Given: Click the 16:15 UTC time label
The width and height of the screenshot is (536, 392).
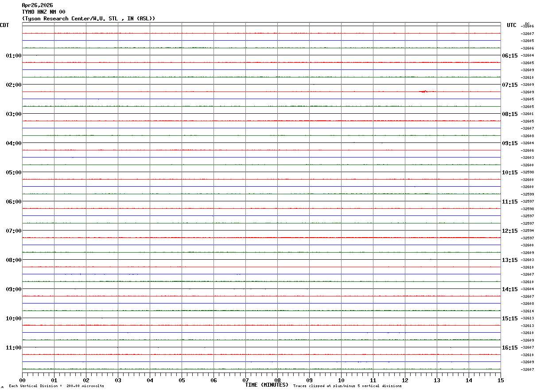Looking at the screenshot, I should 509,348.
